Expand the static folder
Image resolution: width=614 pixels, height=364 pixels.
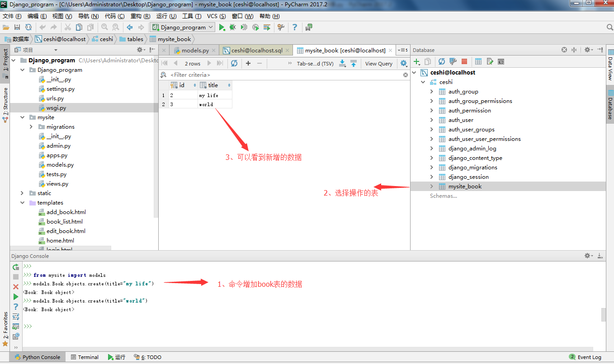click(x=22, y=193)
